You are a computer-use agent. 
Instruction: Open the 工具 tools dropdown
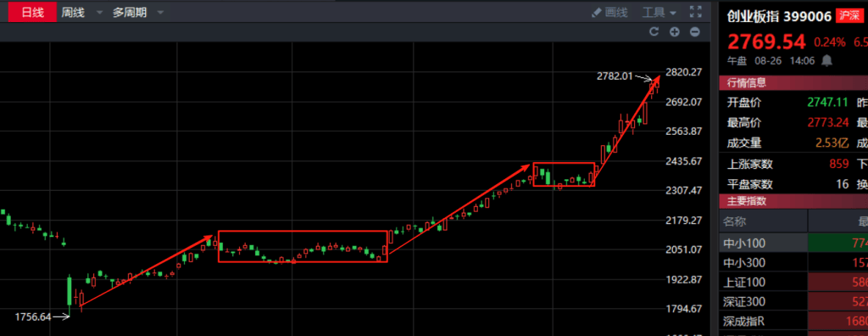tap(659, 12)
